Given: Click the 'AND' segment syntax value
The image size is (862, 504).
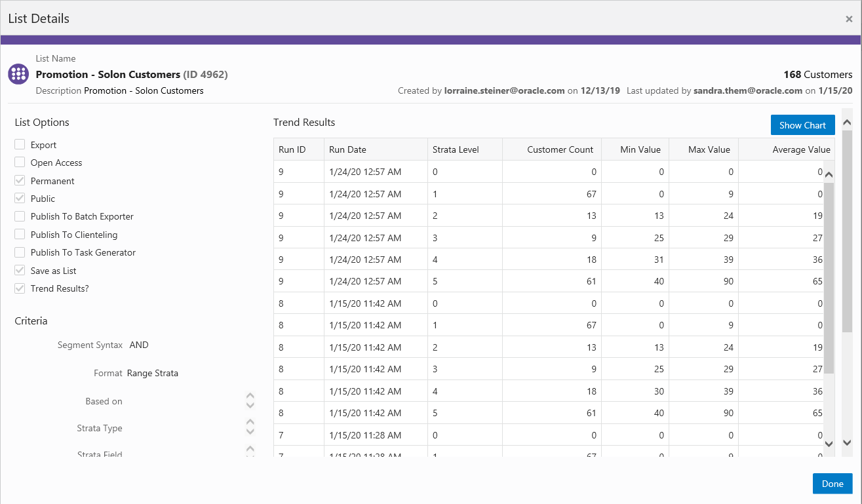Looking at the screenshot, I should [x=139, y=345].
